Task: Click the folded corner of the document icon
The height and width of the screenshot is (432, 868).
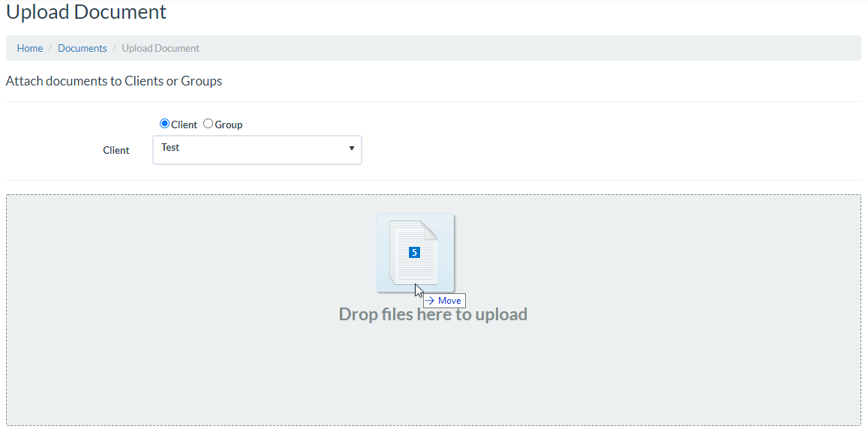Action: [430, 229]
